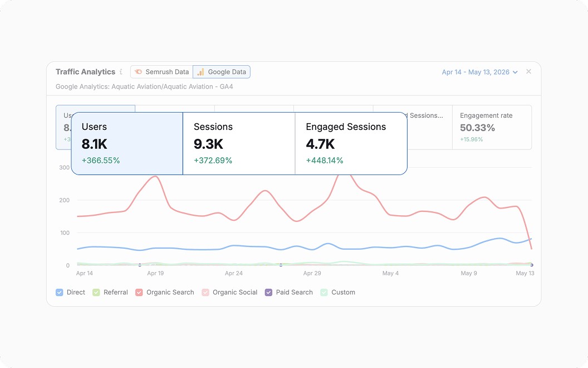Toggle the Direct channel checkbox
Screen dimensions: 588x368
point(59,293)
